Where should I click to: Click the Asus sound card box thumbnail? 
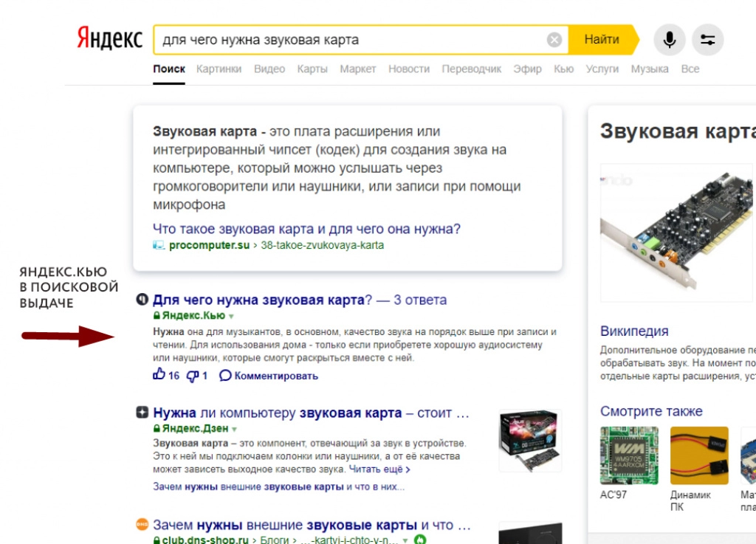pos(530,441)
